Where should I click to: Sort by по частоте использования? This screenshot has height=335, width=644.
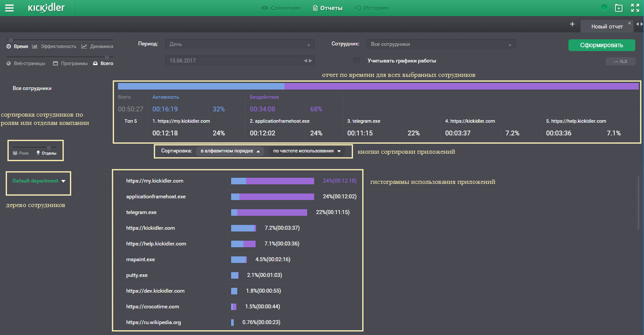[x=307, y=151]
